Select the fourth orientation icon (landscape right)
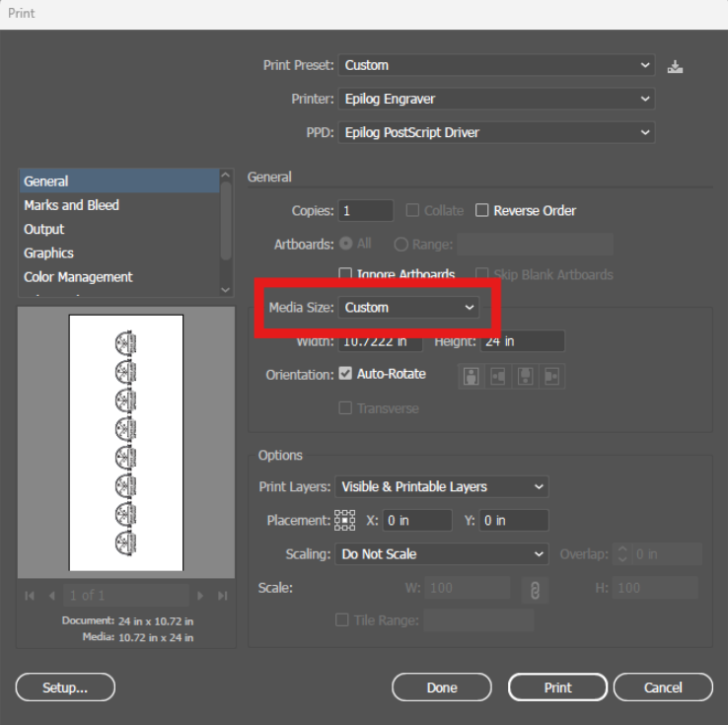Screen dimensions: 728x725 pos(551,376)
